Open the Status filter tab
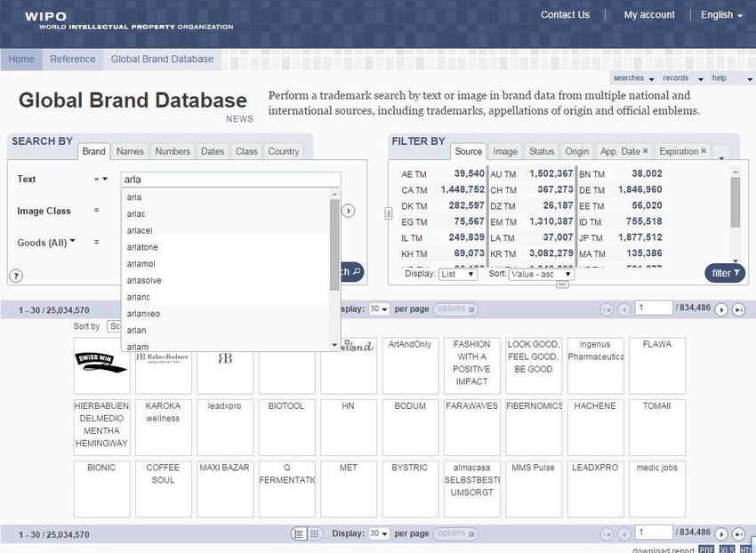The width and height of the screenshot is (756, 553). (x=542, y=151)
